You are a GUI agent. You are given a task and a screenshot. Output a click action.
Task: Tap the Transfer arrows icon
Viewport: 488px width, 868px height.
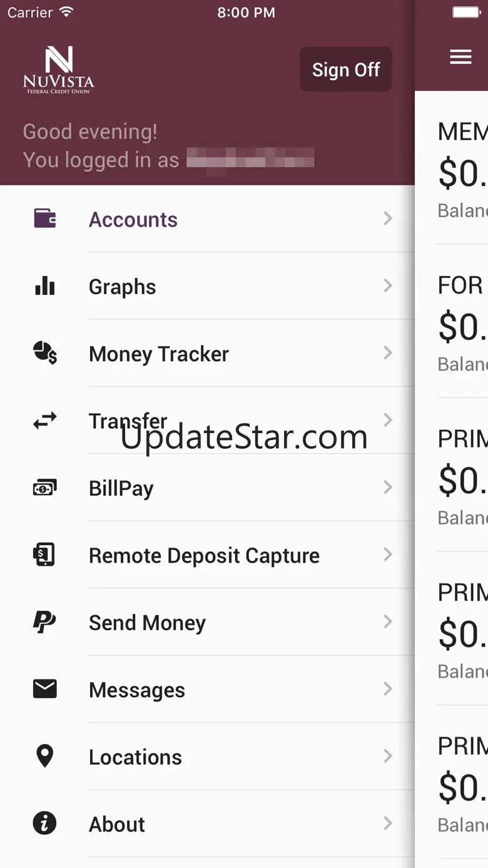[45, 421]
